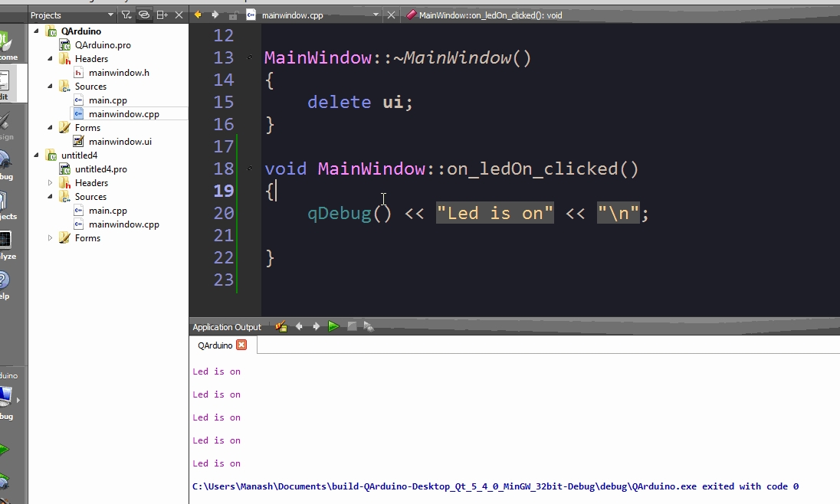
Task: Close the mainwindow.cpp editor document
Action: [x=391, y=15]
